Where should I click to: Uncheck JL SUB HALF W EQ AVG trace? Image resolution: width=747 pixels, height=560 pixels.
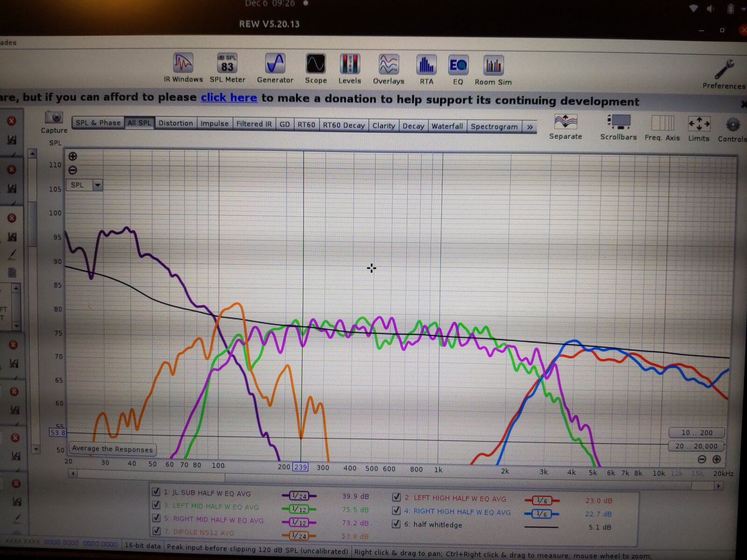click(156, 492)
